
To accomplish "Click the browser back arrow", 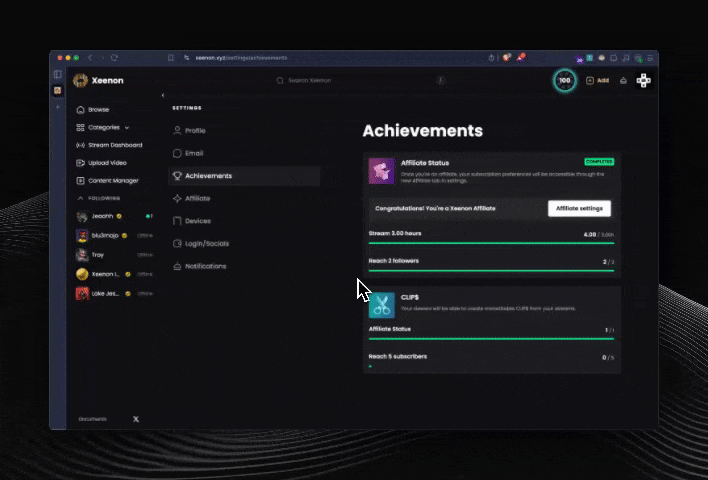I will pyautogui.click(x=90, y=58).
